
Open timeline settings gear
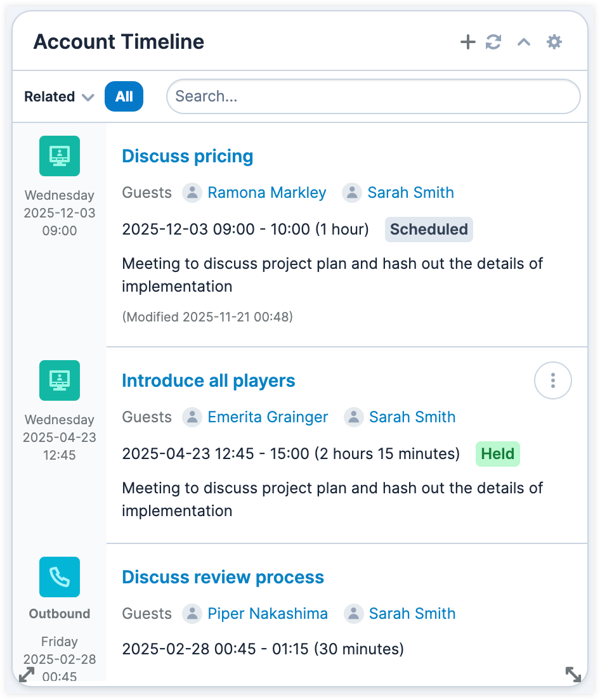(554, 42)
